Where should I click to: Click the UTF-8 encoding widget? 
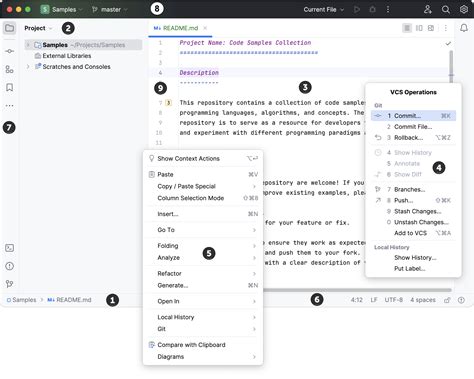pos(394,300)
